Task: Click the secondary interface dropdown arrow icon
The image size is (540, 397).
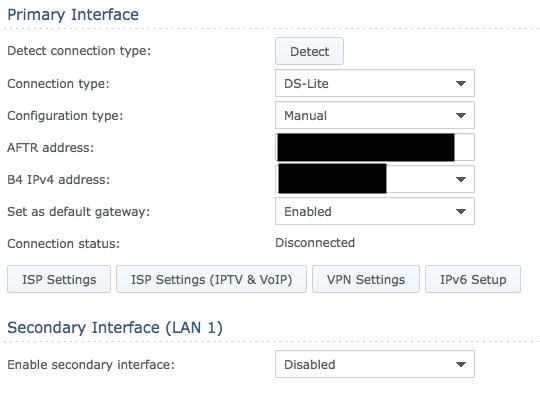Action: pyautogui.click(x=461, y=364)
